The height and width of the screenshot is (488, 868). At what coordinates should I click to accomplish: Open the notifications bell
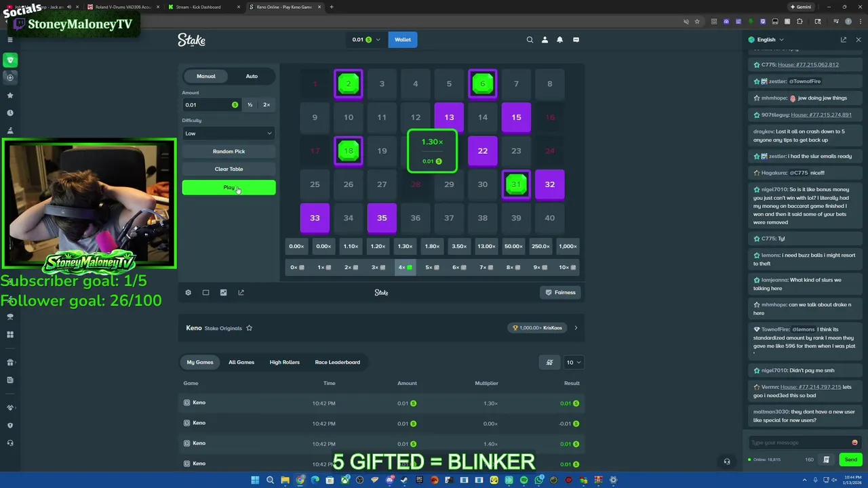click(x=559, y=40)
